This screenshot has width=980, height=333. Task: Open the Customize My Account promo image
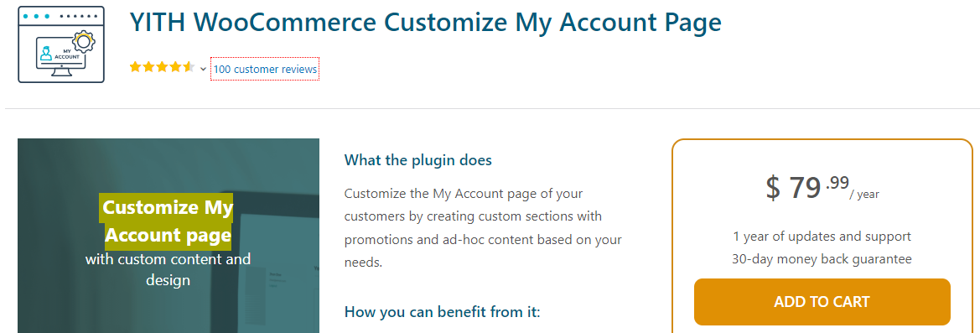[169, 236]
